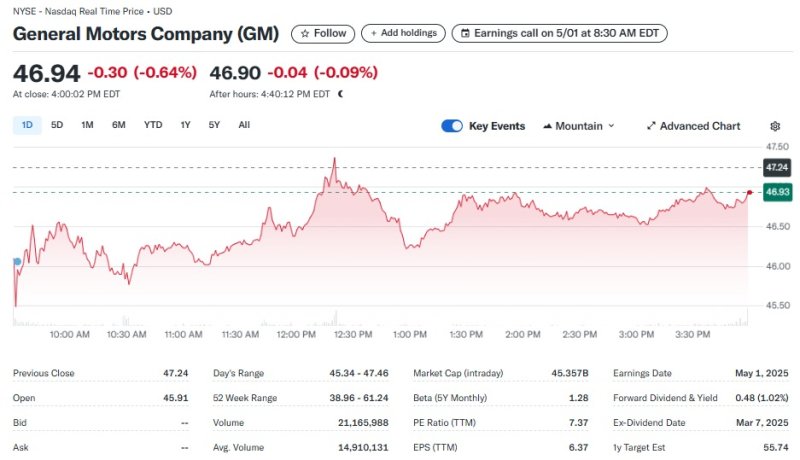Click the Add holdings button
This screenshot has height=460, width=800.
coord(403,33)
